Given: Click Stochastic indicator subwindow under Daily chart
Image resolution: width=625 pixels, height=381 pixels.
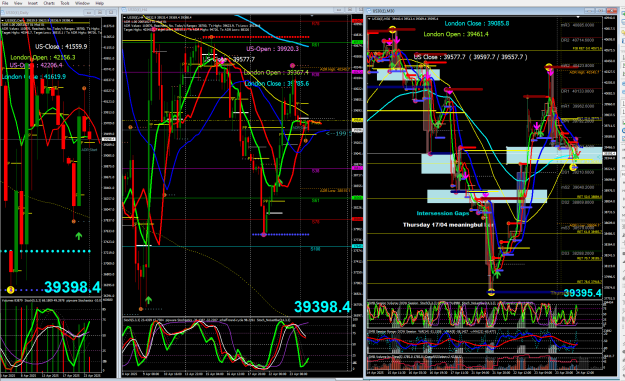Looking at the screenshot, I should coord(52,336).
